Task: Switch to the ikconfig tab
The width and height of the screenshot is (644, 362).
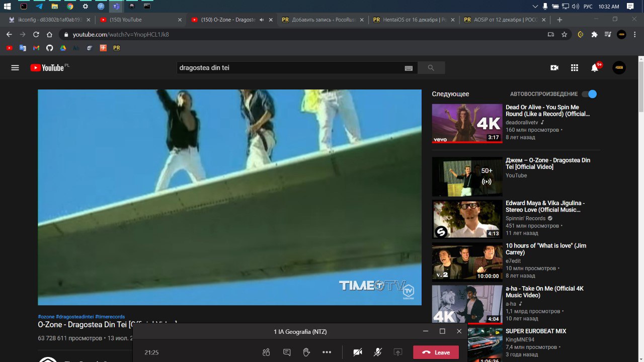Action: 49,20
